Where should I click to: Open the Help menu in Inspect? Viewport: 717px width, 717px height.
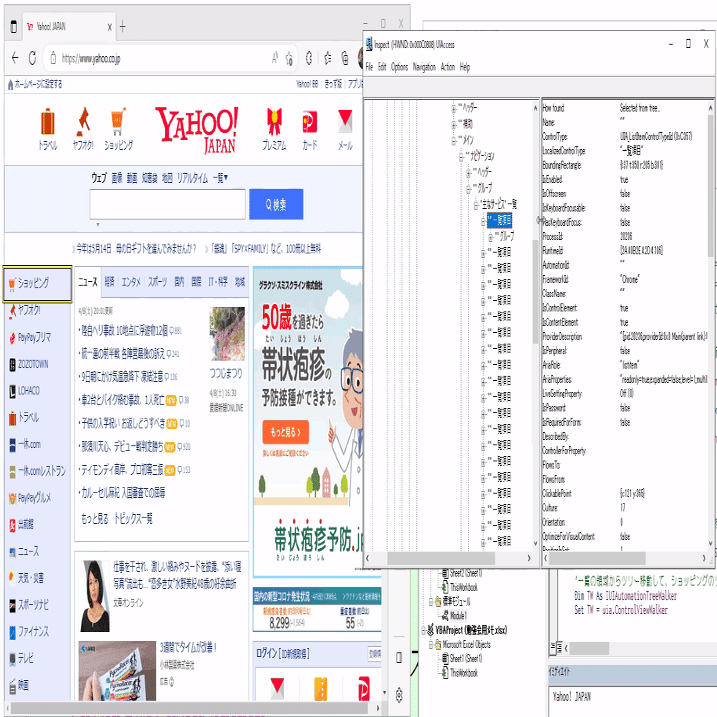tap(465, 67)
